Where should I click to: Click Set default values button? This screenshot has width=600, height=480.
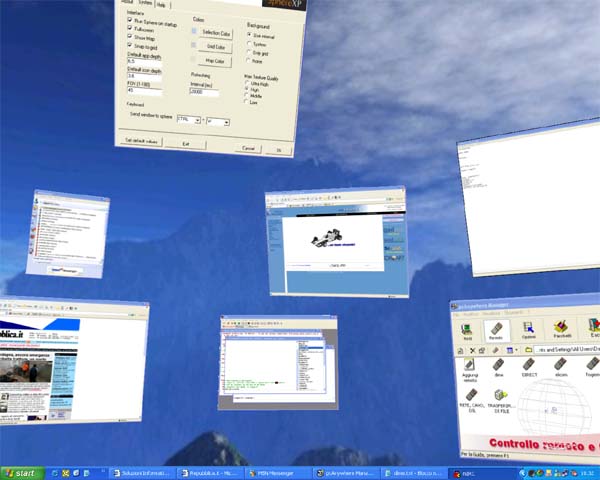[141, 141]
